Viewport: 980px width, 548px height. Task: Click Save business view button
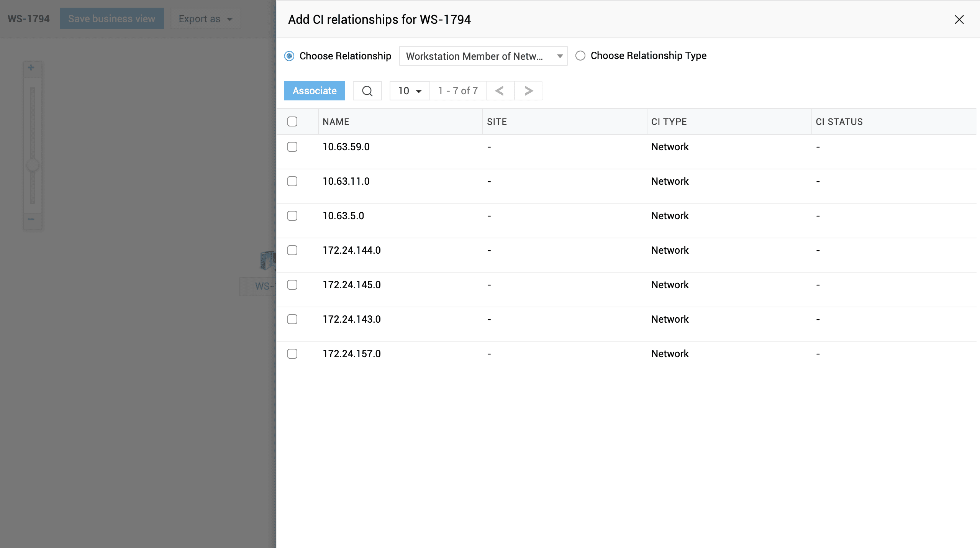111,19
